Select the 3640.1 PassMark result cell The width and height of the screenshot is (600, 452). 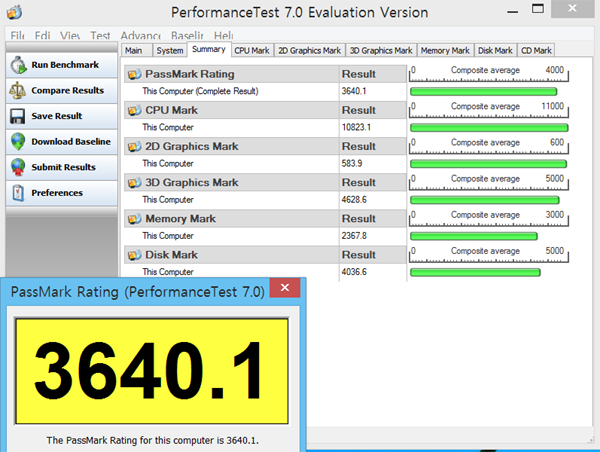point(354,91)
